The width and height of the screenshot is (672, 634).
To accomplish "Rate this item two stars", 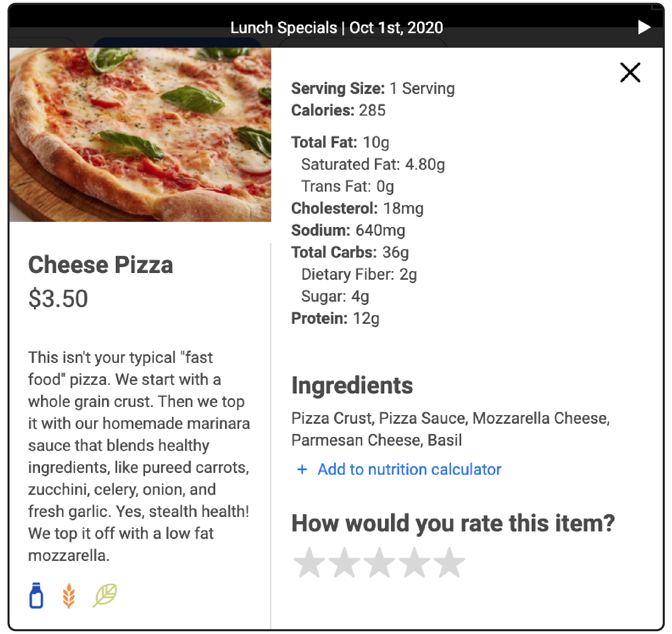I will point(344,562).
